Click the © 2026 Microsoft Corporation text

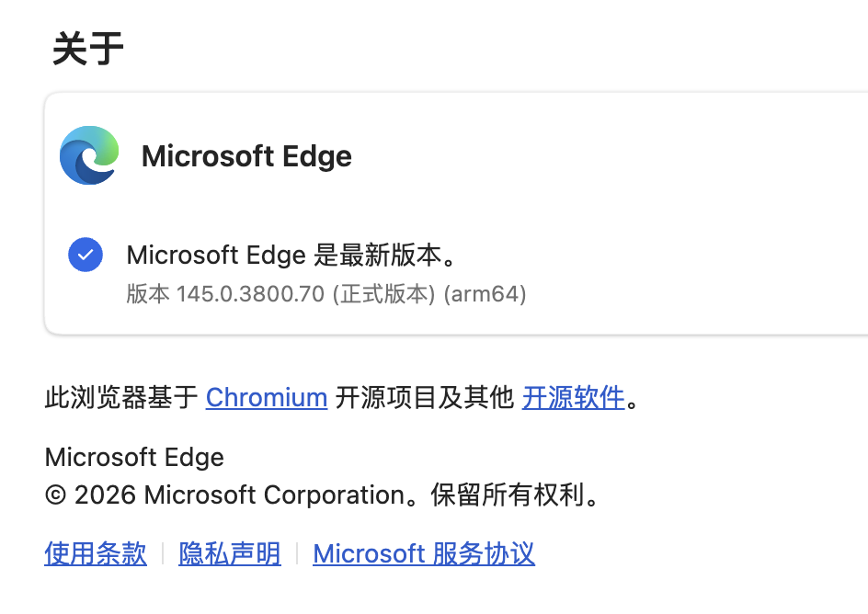[225, 495]
